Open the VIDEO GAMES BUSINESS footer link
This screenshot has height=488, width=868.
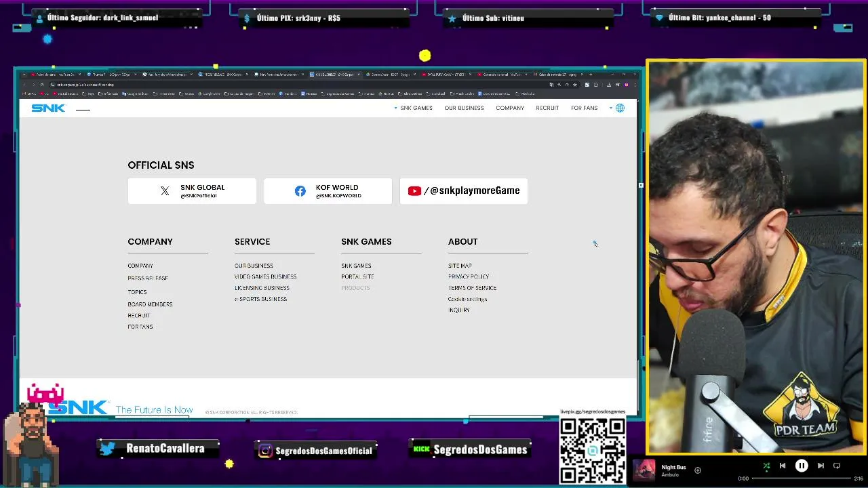tap(265, 277)
